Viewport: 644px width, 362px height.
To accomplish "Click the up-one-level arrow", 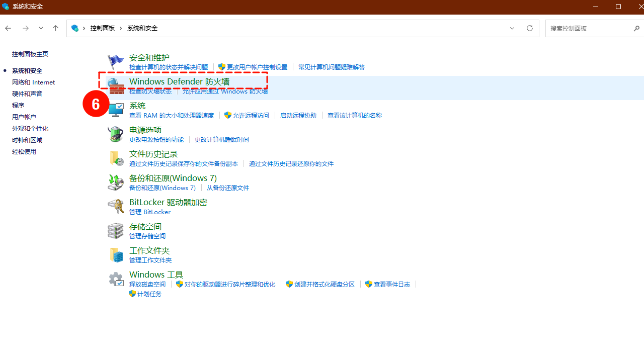I will [x=55, y=28].
